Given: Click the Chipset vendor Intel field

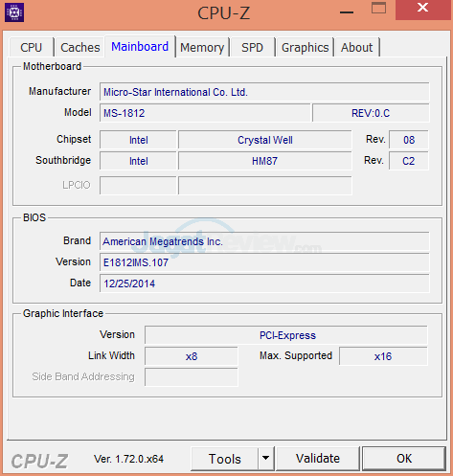Looking at the screenshot, I should click(x=138, y=140).
